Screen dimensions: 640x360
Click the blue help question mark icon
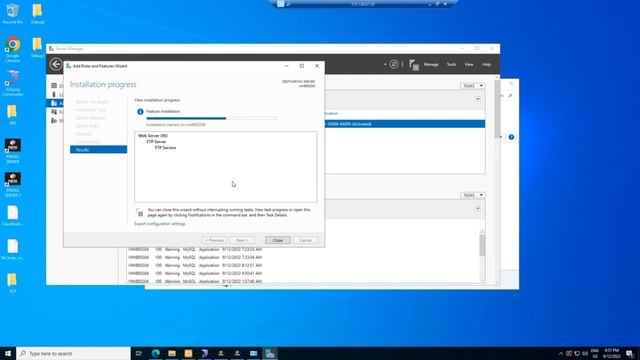[x=511, y=137]
